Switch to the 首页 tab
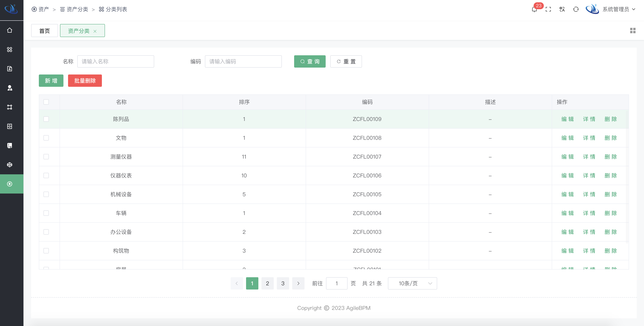Viewport: 644px width, 326px height. 44,31
